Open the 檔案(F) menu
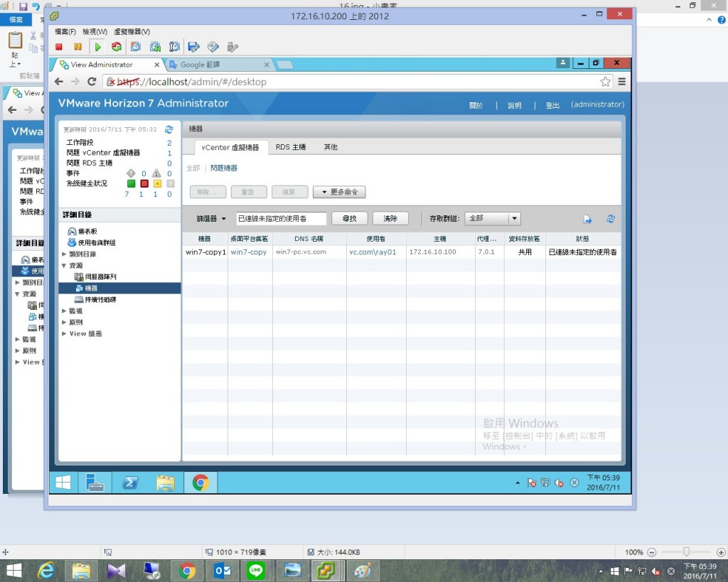This screenshot has height=582, width=728. point(65,31)
